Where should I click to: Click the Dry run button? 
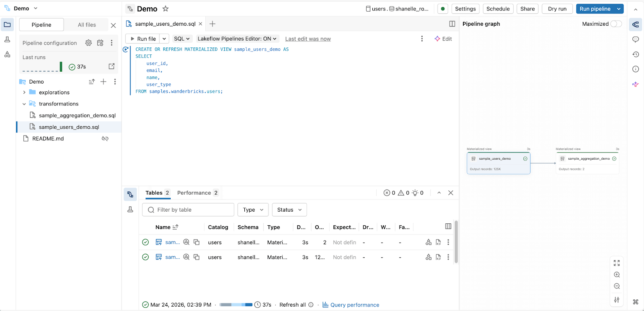coord(557,9)
